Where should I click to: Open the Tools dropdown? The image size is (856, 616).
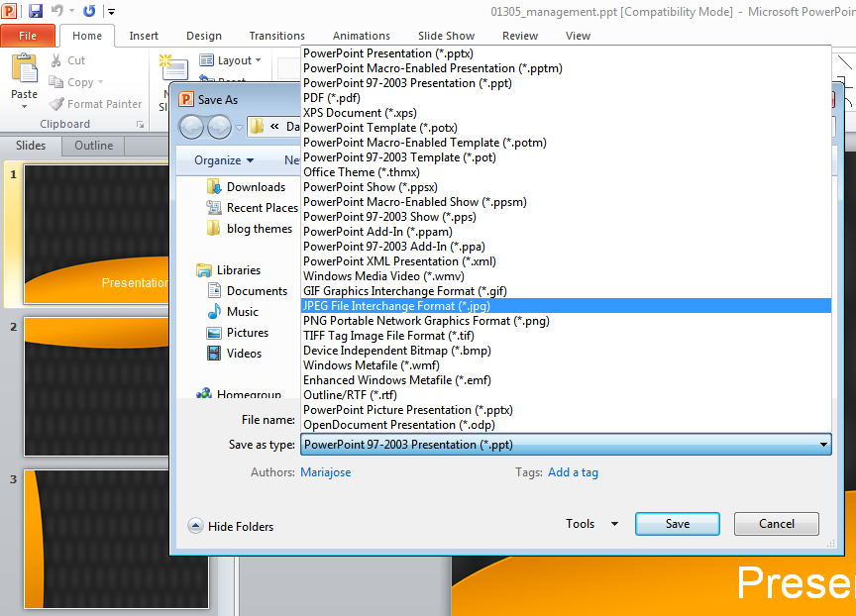pyautogui.click(x=591, y=524)
